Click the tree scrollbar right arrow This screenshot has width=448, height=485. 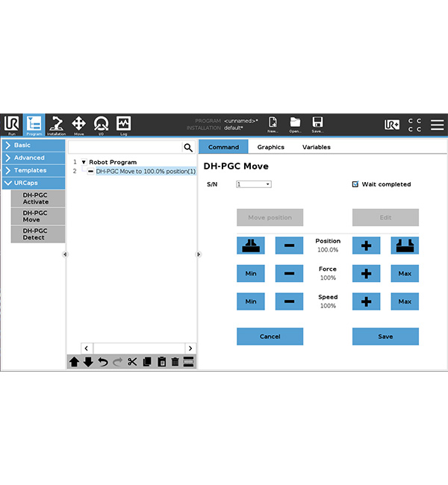click(190, 348)
